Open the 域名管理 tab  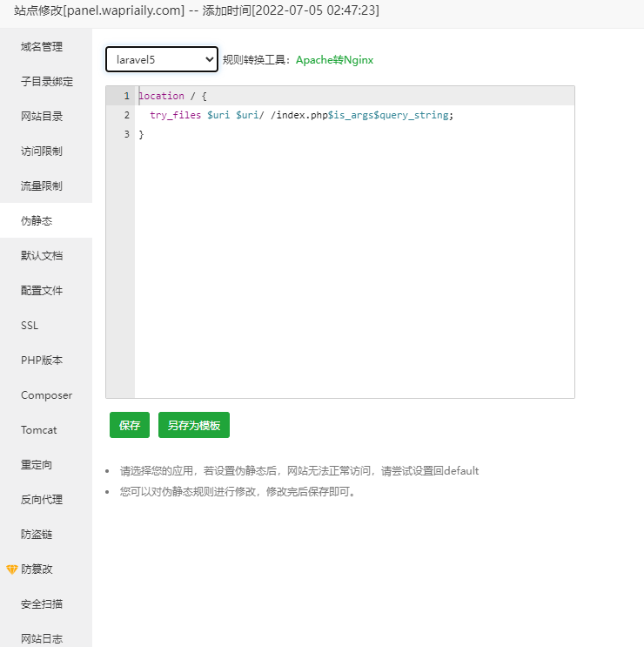tap(42, 47)
